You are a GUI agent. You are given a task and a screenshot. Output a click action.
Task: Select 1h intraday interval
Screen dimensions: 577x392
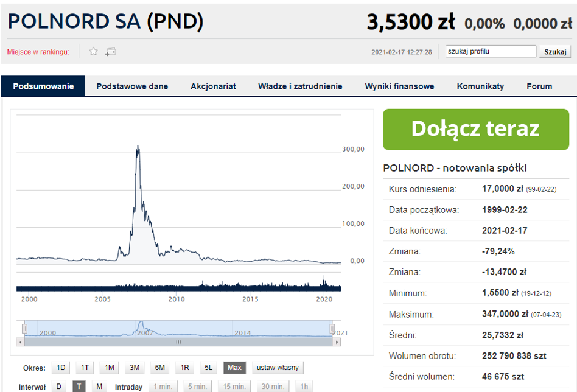tap(304, 387)
